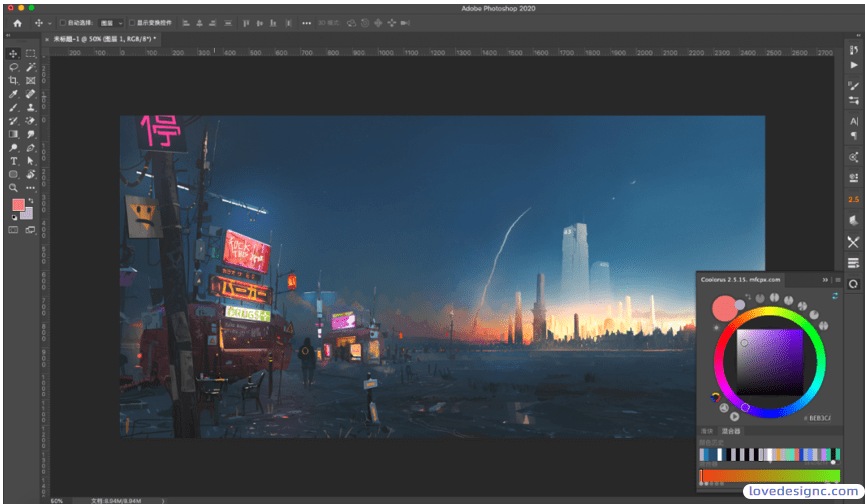
Task: Select the Smudge tool
Action: coord(30,134)
